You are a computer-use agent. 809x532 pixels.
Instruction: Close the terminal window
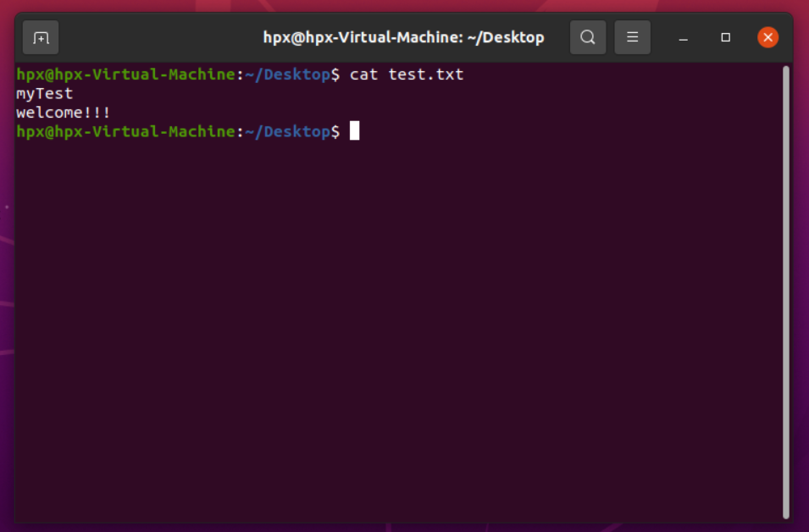(x=767, y=37)
